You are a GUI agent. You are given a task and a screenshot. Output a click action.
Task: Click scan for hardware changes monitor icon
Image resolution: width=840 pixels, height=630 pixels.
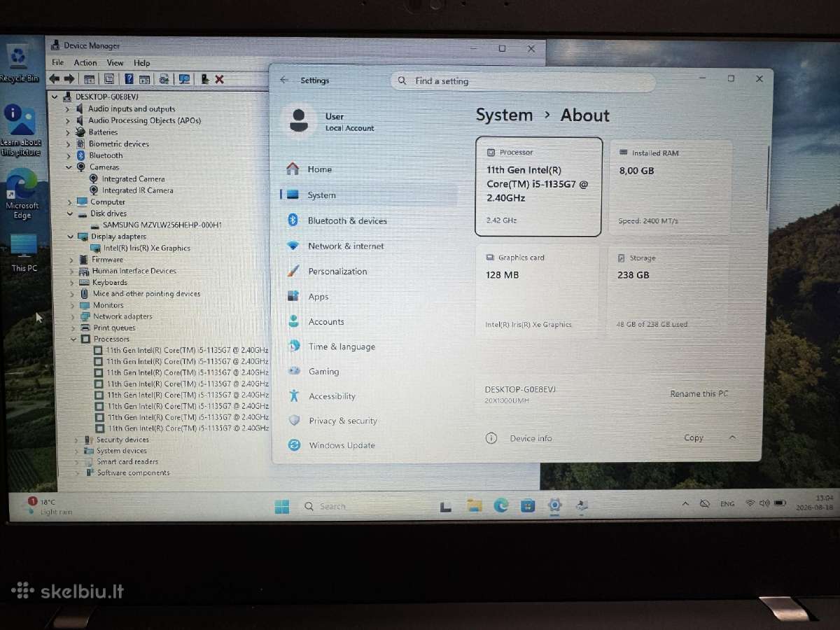click(x=184, y=79)
